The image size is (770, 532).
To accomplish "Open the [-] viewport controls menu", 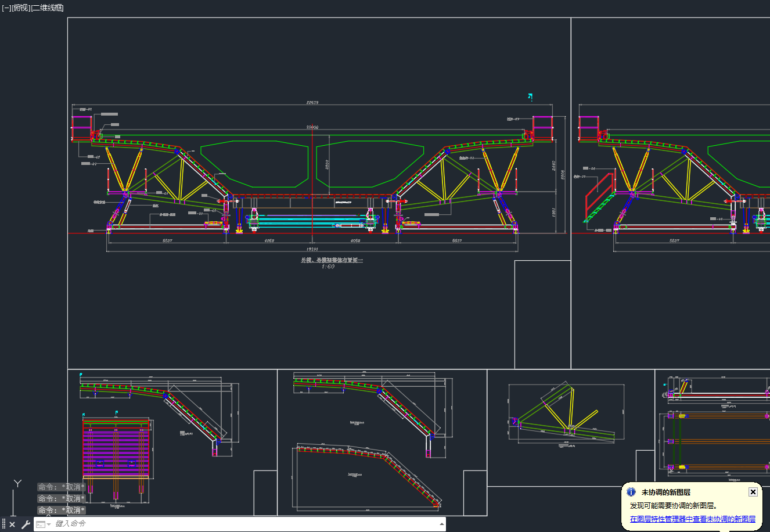I will (6, 8).
